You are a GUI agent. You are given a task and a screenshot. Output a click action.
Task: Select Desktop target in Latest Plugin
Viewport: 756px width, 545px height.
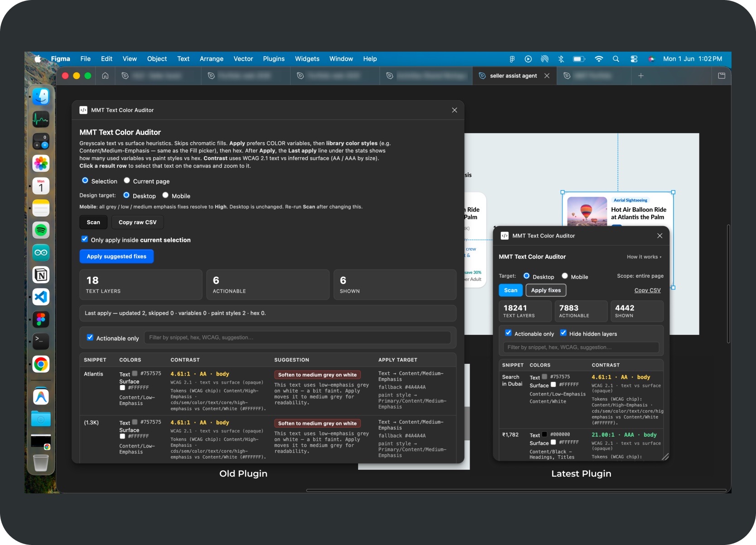(x=527, y=276)
